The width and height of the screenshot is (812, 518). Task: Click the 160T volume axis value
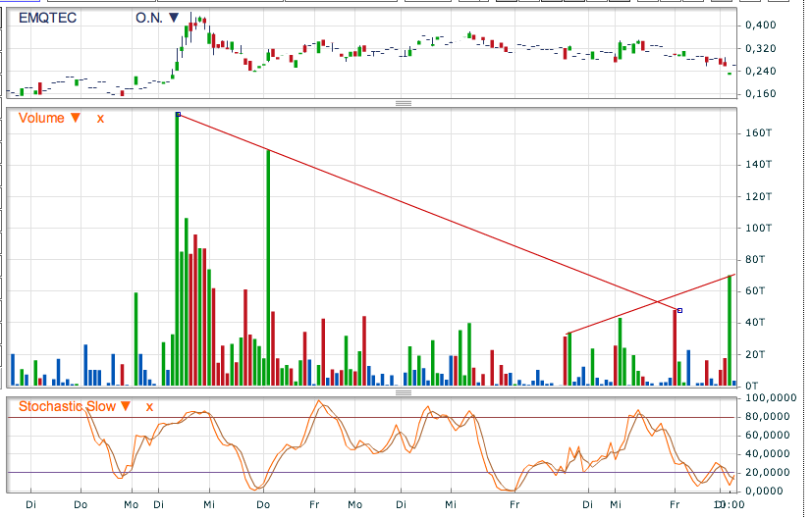[759, 133]
